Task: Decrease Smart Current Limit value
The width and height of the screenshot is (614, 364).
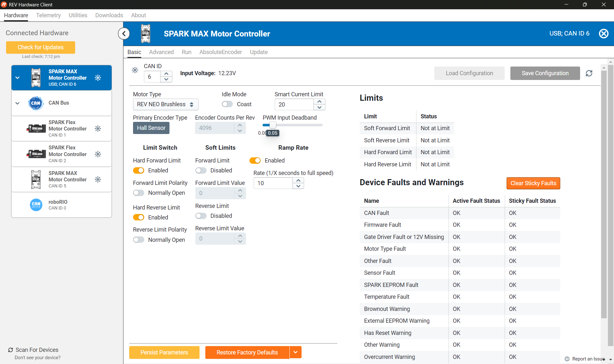Action: 319,107
